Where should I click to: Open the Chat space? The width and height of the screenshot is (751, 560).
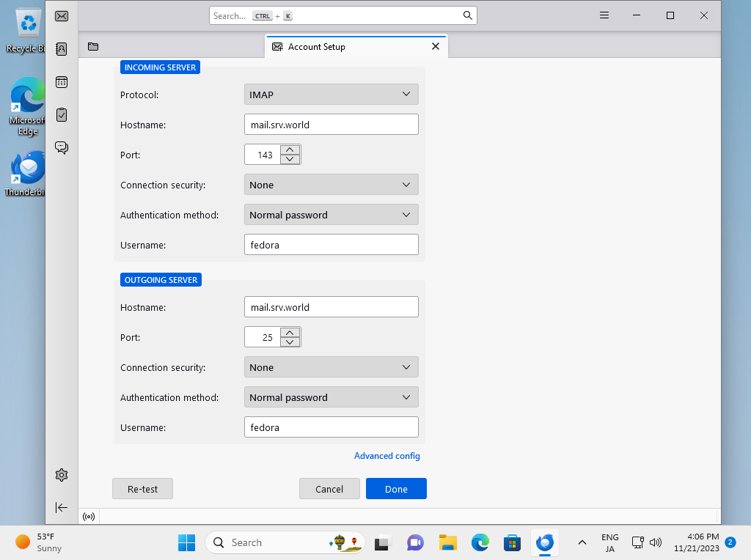tap(62, 147)
